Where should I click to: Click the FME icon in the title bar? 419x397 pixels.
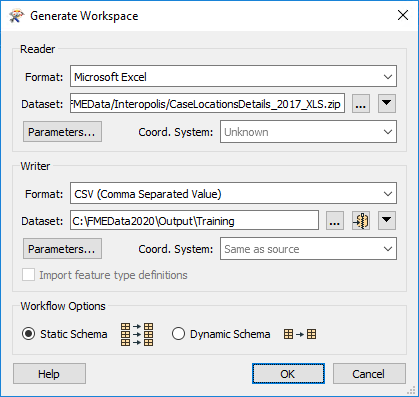coord(17,16)
